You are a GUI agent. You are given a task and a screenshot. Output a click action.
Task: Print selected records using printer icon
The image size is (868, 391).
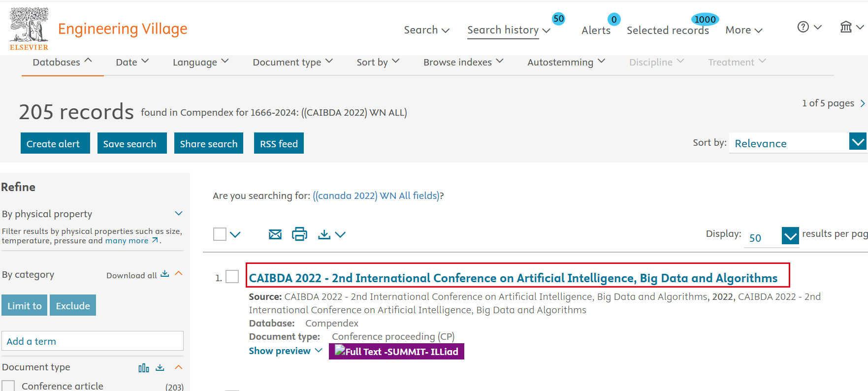299,234
